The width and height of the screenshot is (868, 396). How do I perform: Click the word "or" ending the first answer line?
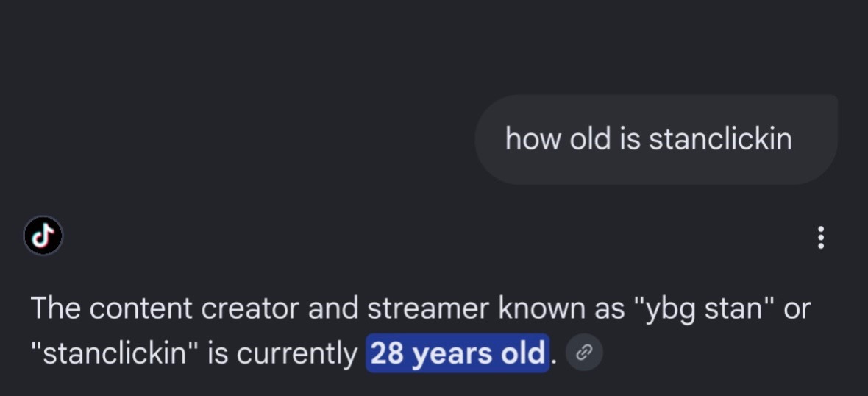pos(797,309)
